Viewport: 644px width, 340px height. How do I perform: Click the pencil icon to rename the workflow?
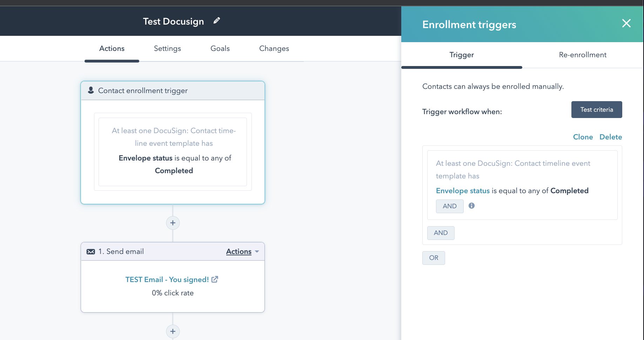[x=217, y=21]
